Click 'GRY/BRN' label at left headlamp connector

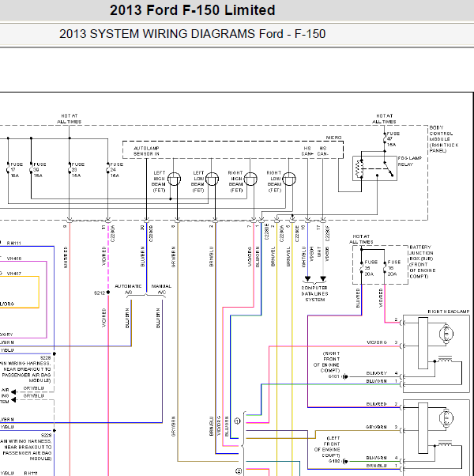[376, 427]
